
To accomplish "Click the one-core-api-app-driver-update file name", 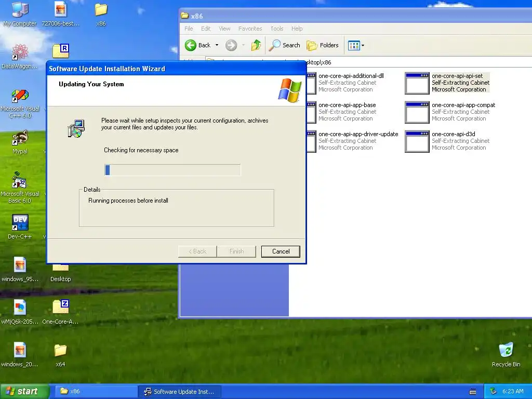I will click(358, 135).
